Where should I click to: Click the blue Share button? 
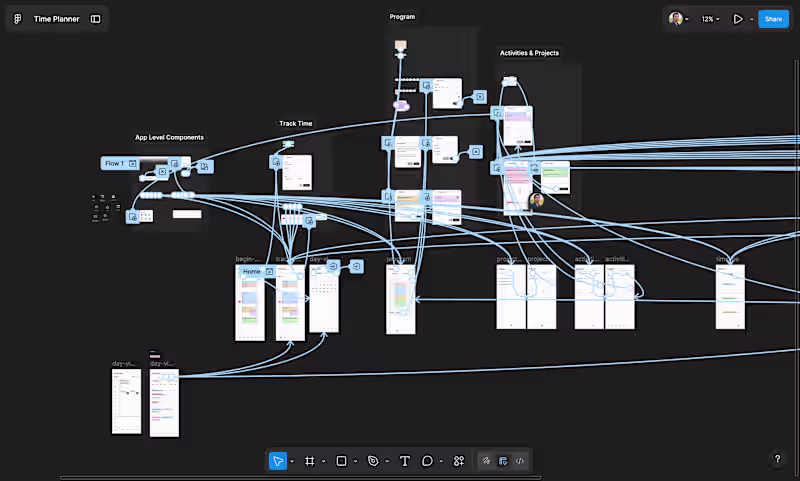coord(773,19)
